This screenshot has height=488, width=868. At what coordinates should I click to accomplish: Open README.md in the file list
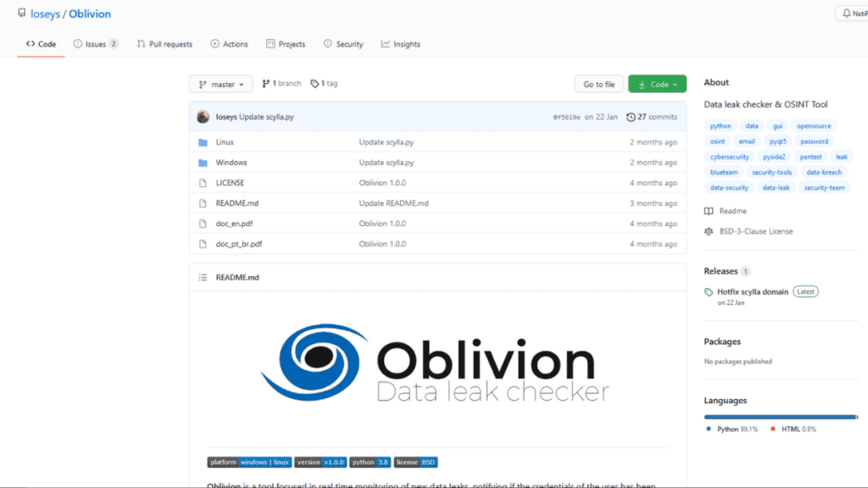pyautogui.click(x=237, y=203)
